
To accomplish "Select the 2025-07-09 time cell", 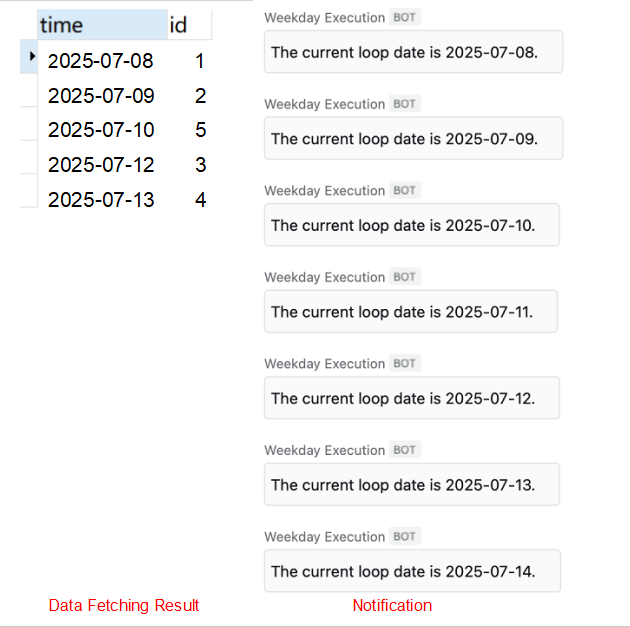I will click(x=100, y=96).
